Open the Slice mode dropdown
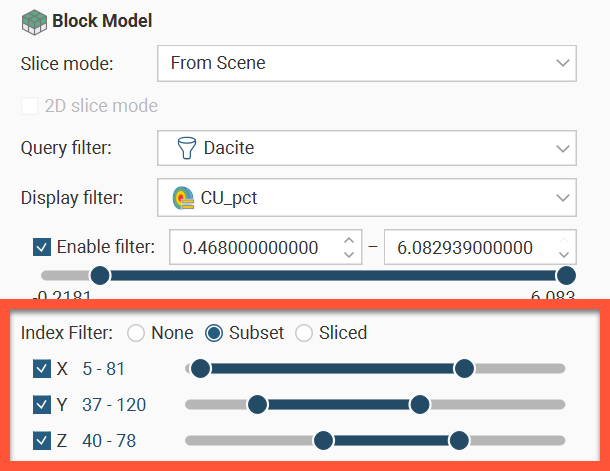 click(366, 63)
